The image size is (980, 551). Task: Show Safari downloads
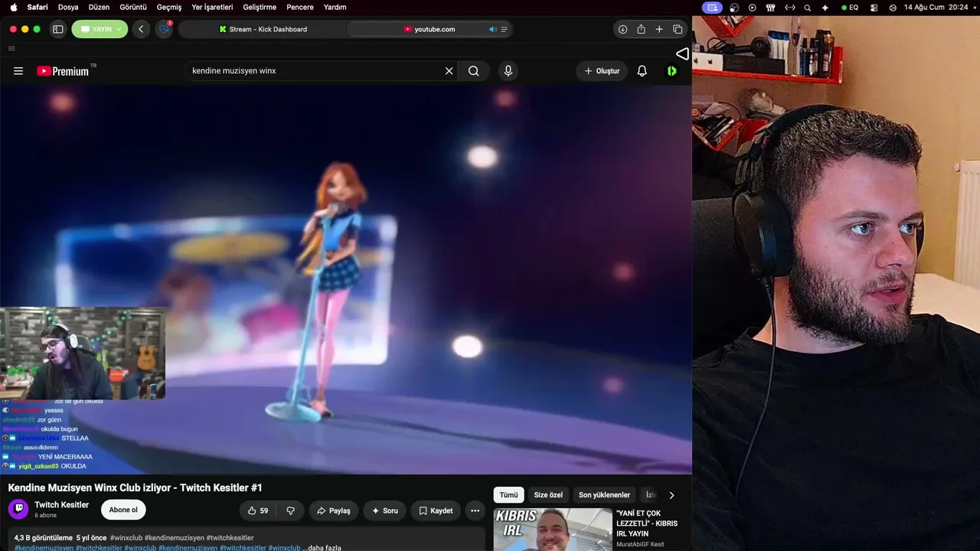[x=622, y=29]
